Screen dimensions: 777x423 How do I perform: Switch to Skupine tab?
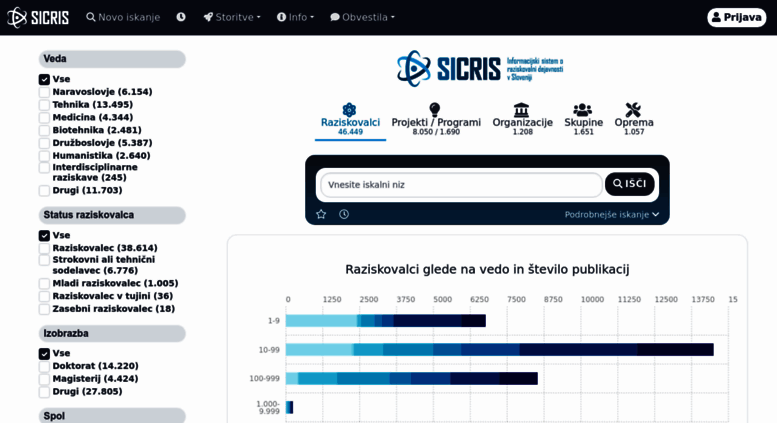[x=583, y=121]
